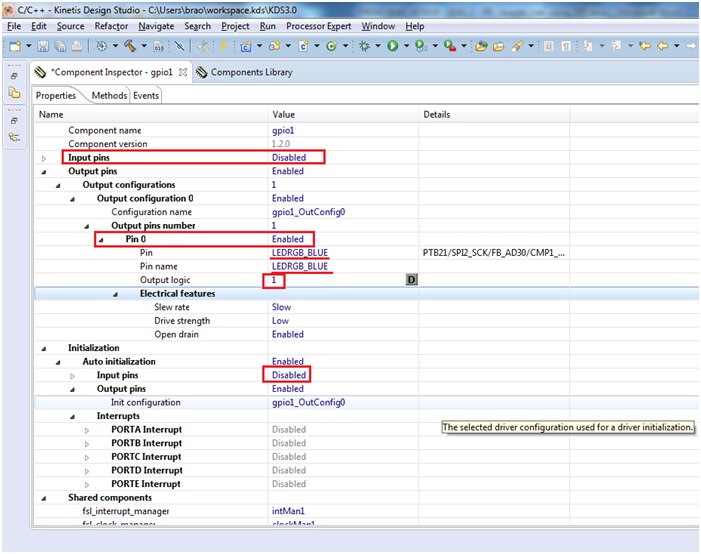Viewport: 701px width, 554px height.
Task: Toggle Auto initialization Enabled value
Action: click(x=287, y=361)
